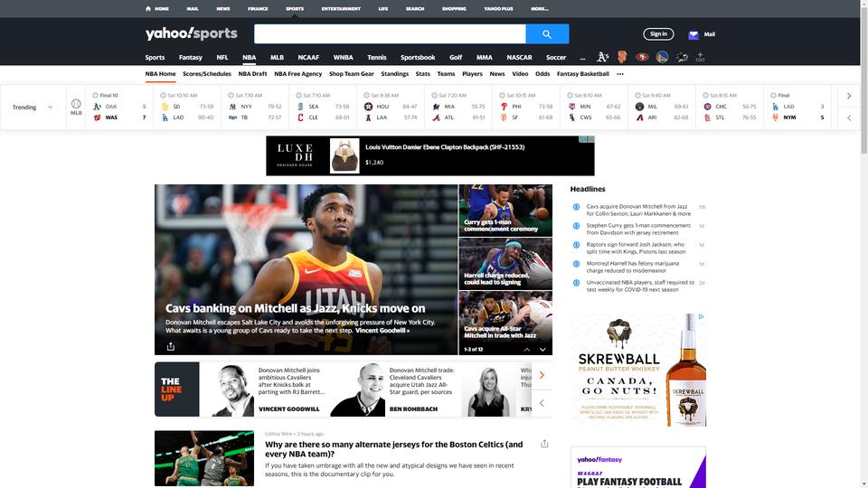Open the Cavs acquire Donovan Mitchell headline icon

576,207
